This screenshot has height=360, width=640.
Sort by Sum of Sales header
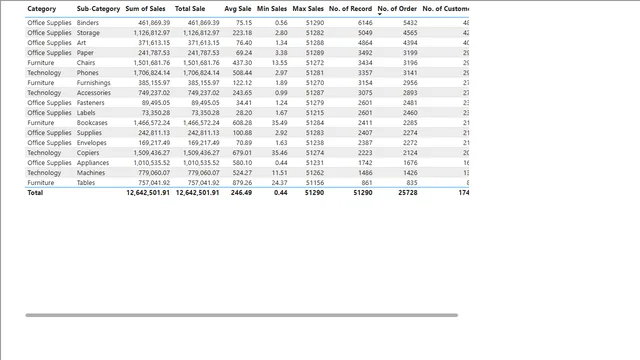point(145,9)
